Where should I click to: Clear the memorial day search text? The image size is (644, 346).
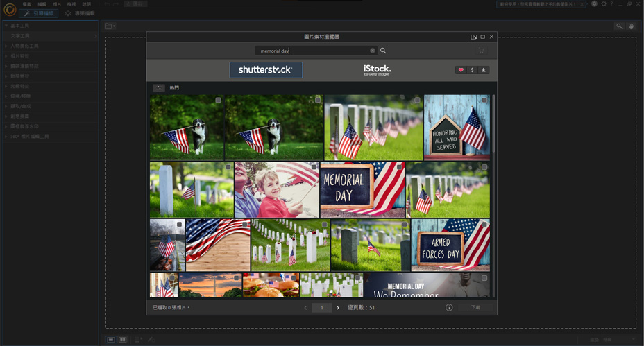coord(372,51)
